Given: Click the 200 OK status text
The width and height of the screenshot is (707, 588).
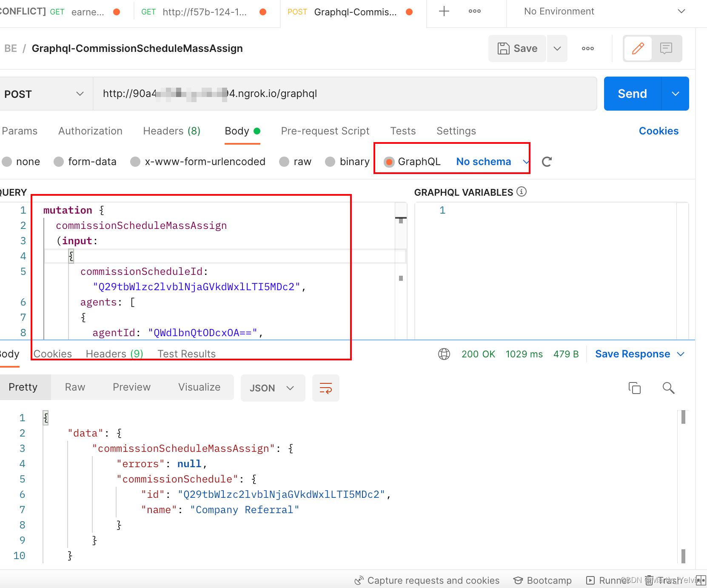Looking at the screenshot, I should pos(479,354).
